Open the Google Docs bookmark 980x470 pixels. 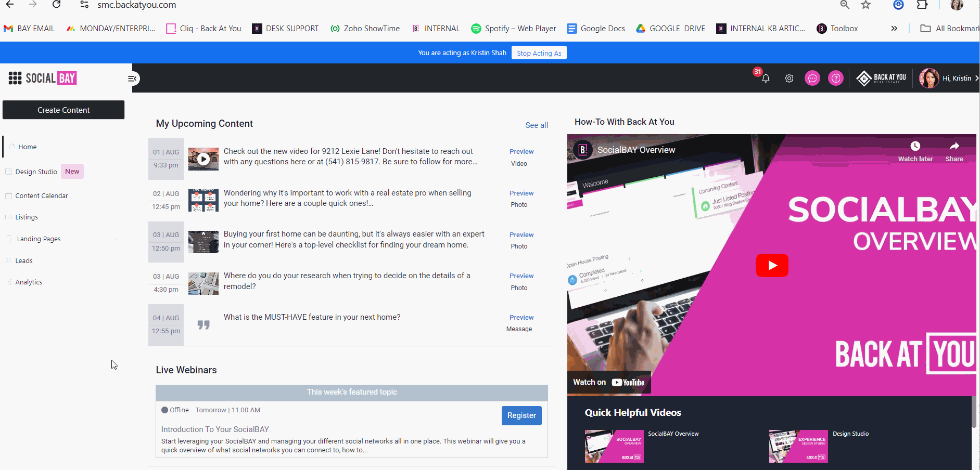(x=596, y=29)
